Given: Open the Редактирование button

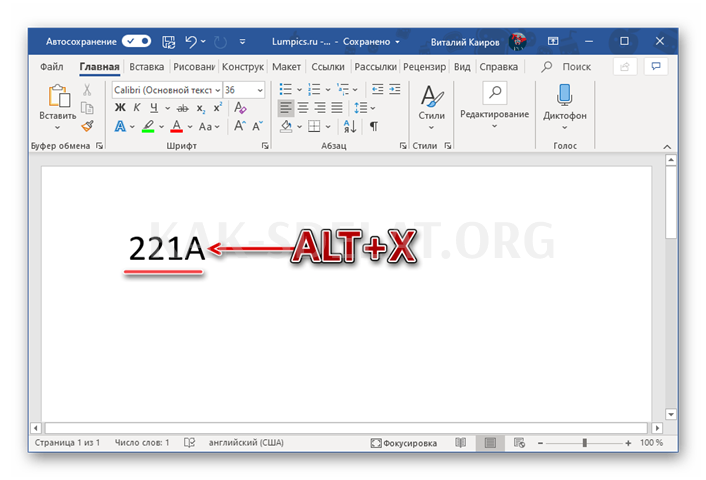Looking at the screenshot, I should tap(494, 105).
